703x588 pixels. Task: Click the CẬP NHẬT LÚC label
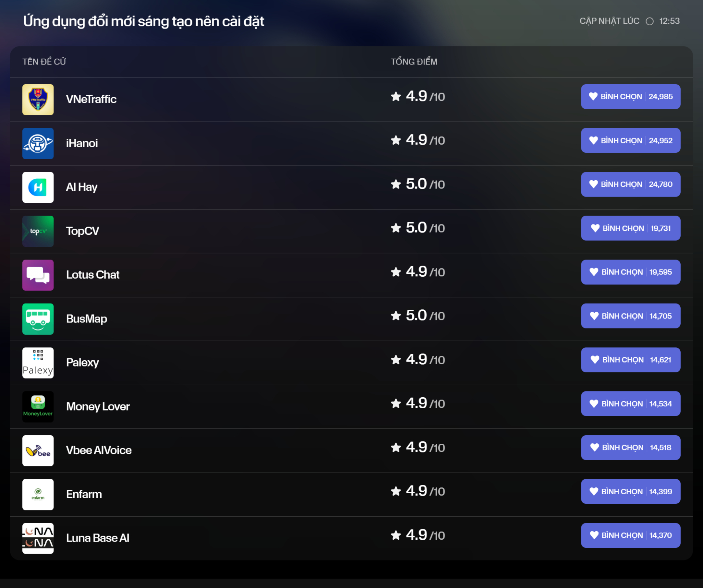pyautogui.click(x=609, y=21)
